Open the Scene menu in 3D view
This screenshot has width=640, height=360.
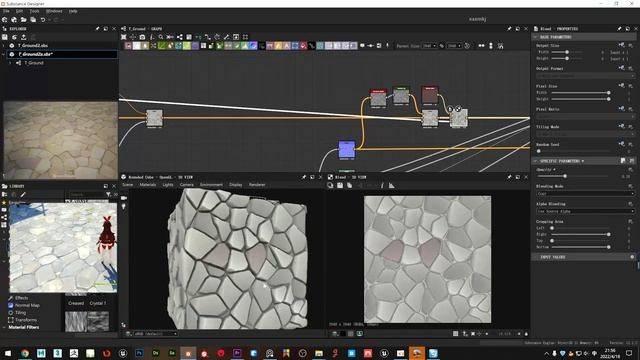pos(128,185)
